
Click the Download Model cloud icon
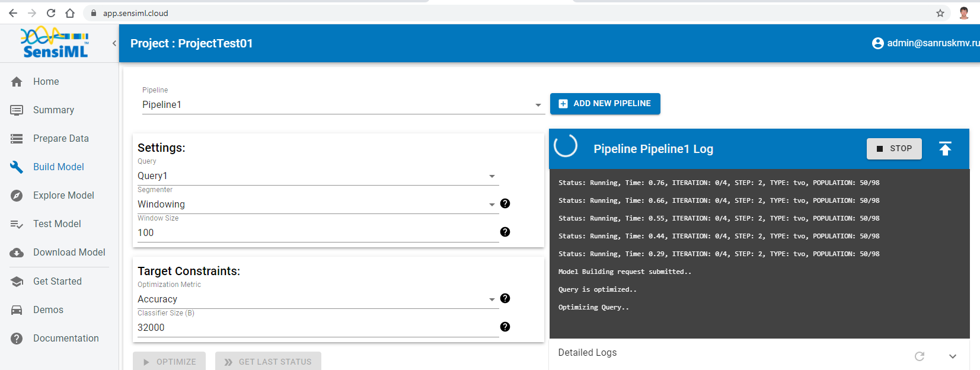(x=17, y=253)
